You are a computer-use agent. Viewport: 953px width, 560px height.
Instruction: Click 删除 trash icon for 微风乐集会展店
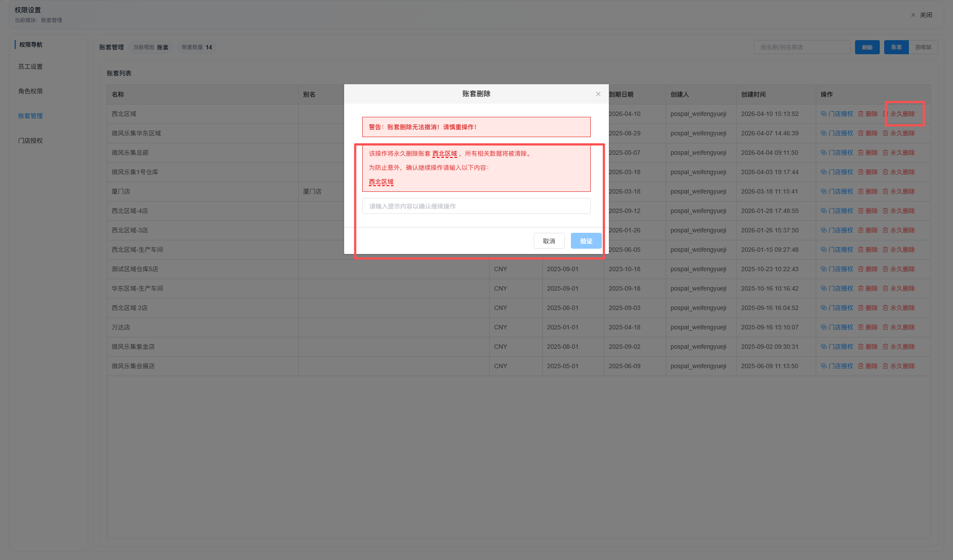[x=860, y=366]
